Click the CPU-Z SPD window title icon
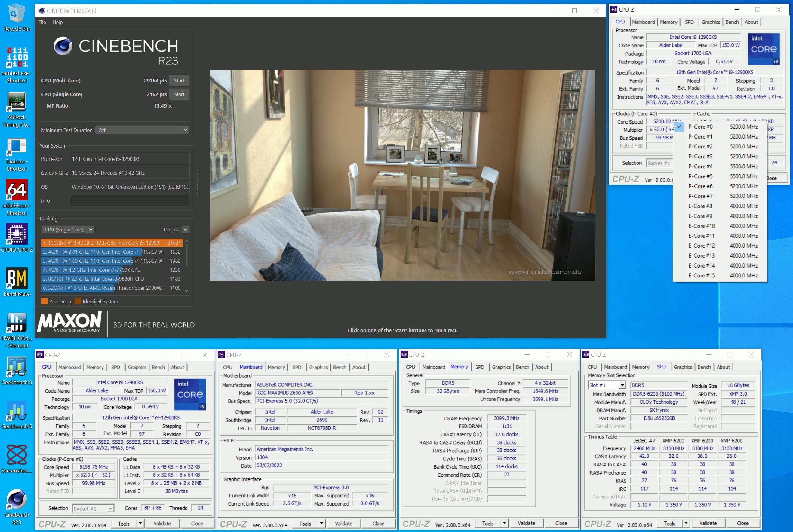The width and height of the screenshot is (793, 532). [586, 355]
